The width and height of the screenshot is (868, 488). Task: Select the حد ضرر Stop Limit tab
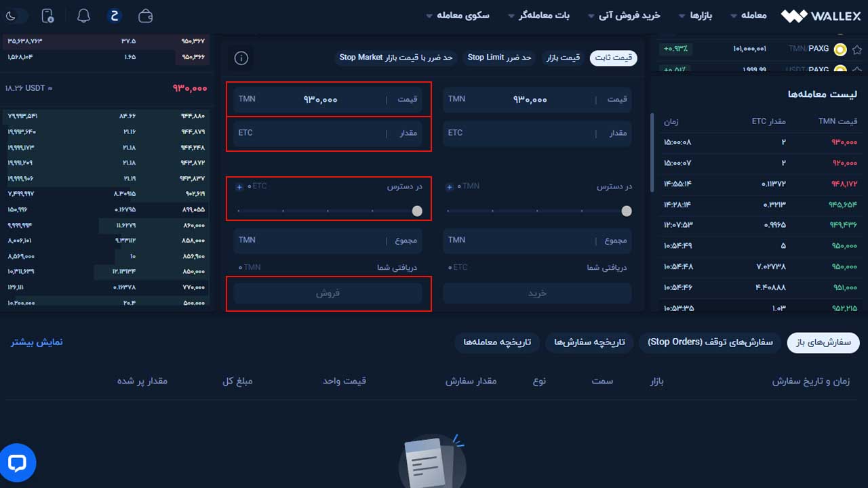[x=499, y=58]
